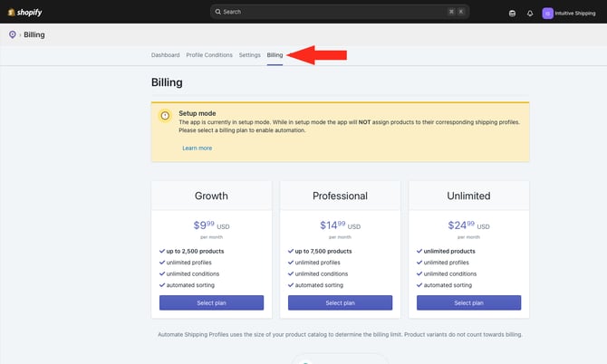
Task: Click the Unlimited plan heading
Action: click(468, 196)
